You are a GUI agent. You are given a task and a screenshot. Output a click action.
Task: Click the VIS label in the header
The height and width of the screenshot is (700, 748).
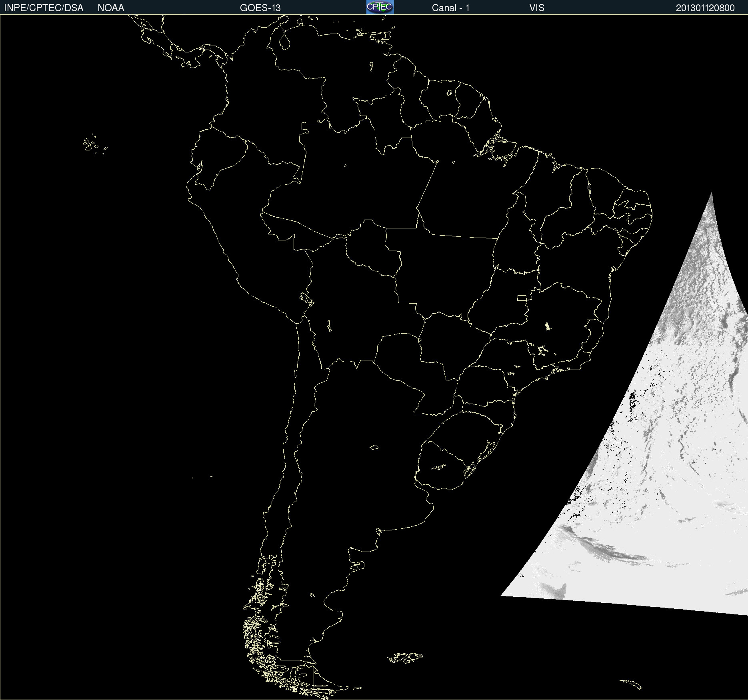tap(537, 8)
